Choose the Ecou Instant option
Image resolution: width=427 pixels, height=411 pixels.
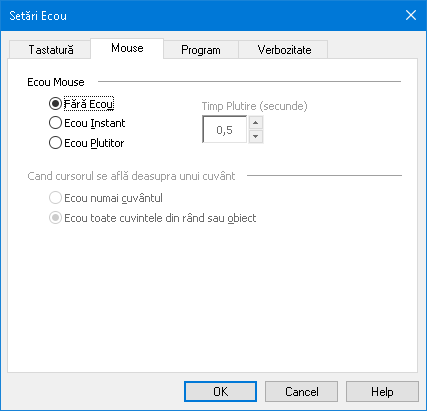tap(87, 123)
